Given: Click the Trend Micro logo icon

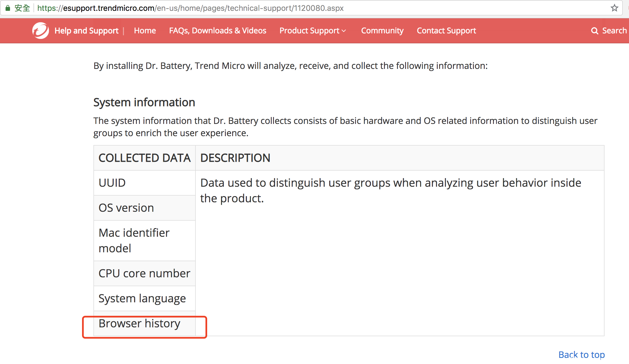Looking at the screenshot, I should point(41,31).
